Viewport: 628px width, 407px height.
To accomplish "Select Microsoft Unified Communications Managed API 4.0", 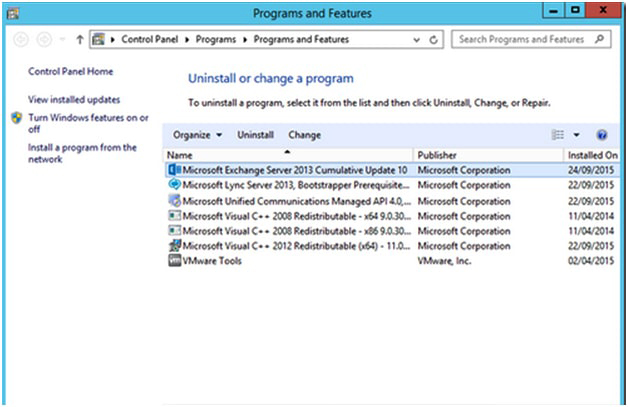I will 392,200.
